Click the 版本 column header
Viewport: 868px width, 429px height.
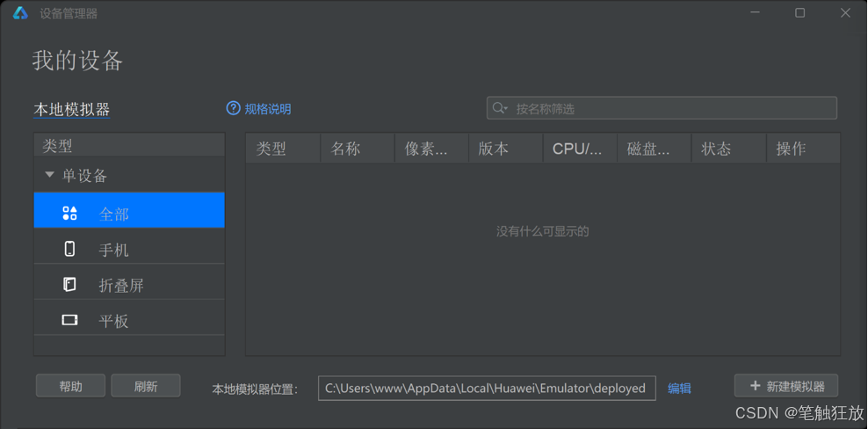506,149
